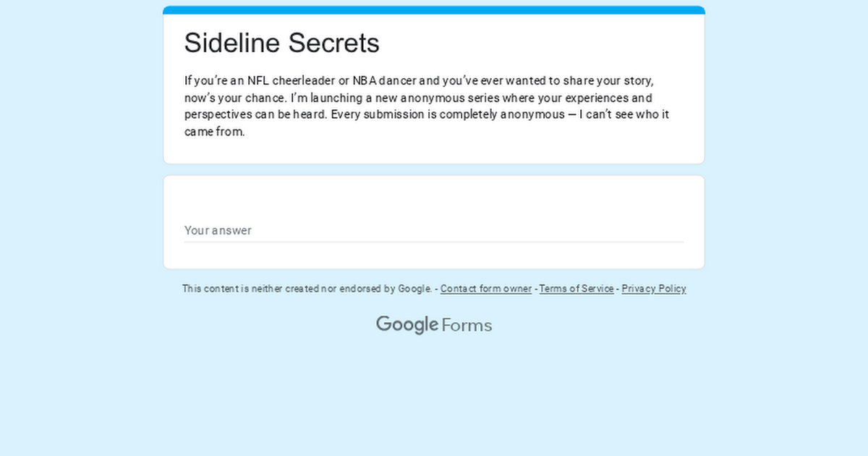The height and width of the screenshot is (456, 868).
Task: Click the blue header bar of the form
Action: coord(433,9)
